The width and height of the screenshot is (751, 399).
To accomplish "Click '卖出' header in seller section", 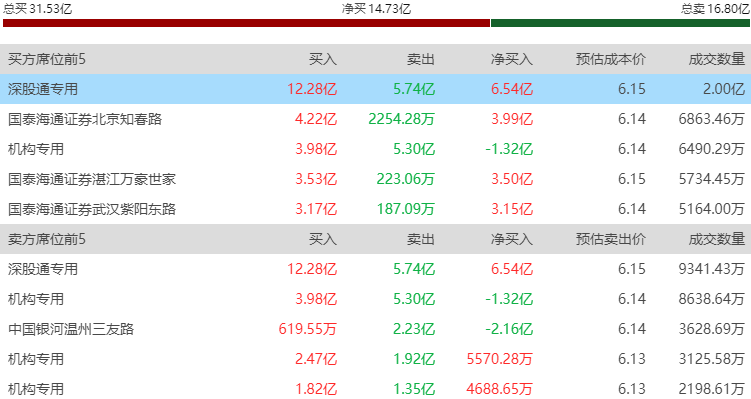I will (x=421, y=239).
